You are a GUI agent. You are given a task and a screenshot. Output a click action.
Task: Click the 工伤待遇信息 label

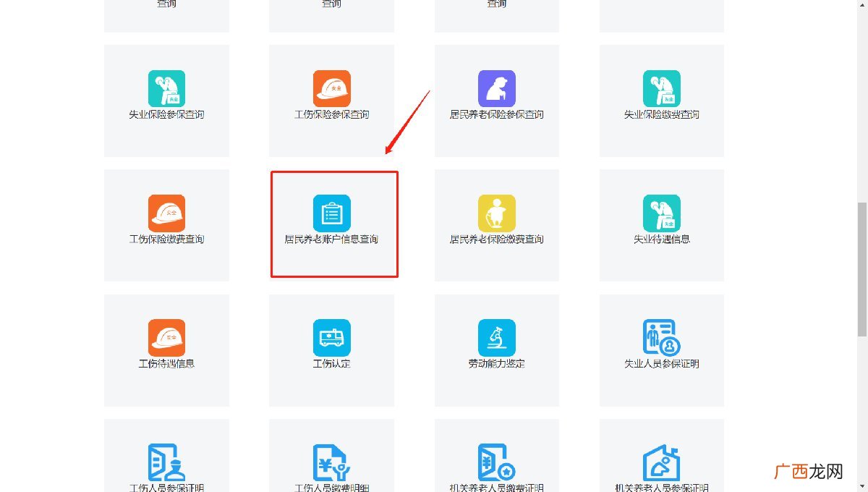pyautogui.click(x=166, y=363)
